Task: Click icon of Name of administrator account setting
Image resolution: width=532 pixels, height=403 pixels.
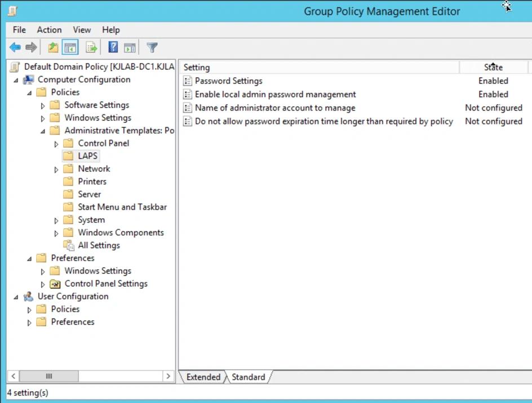Action: [187, 108]
